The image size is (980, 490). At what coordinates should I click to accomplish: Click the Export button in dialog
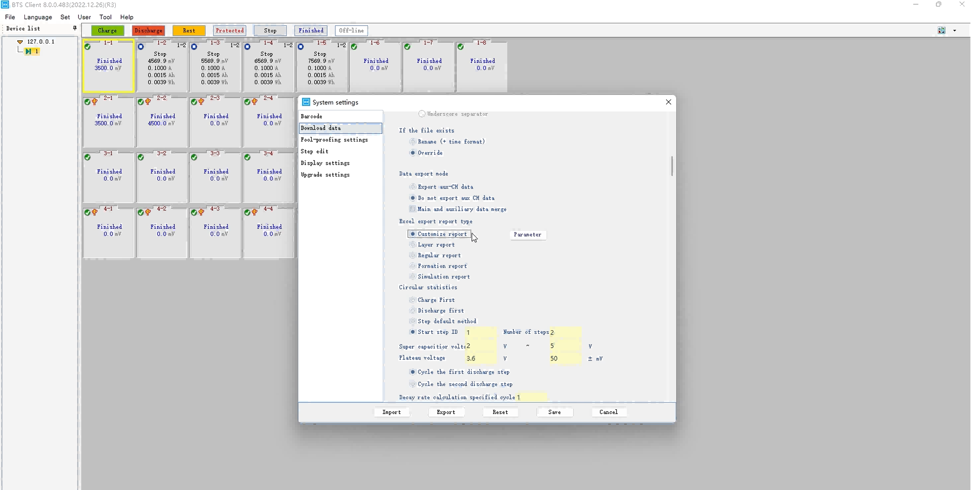coord(446,412)
